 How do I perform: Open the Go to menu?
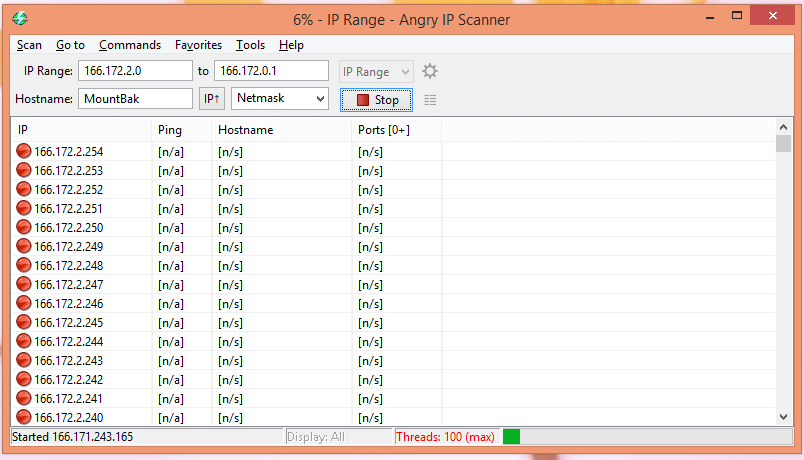pos(70,45)
